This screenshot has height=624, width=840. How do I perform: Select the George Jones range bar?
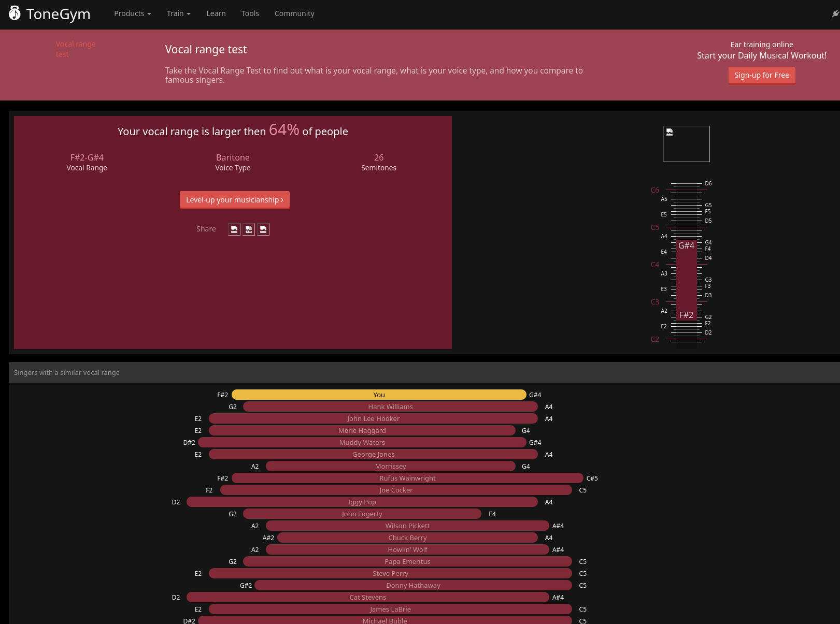click(374, 454)
